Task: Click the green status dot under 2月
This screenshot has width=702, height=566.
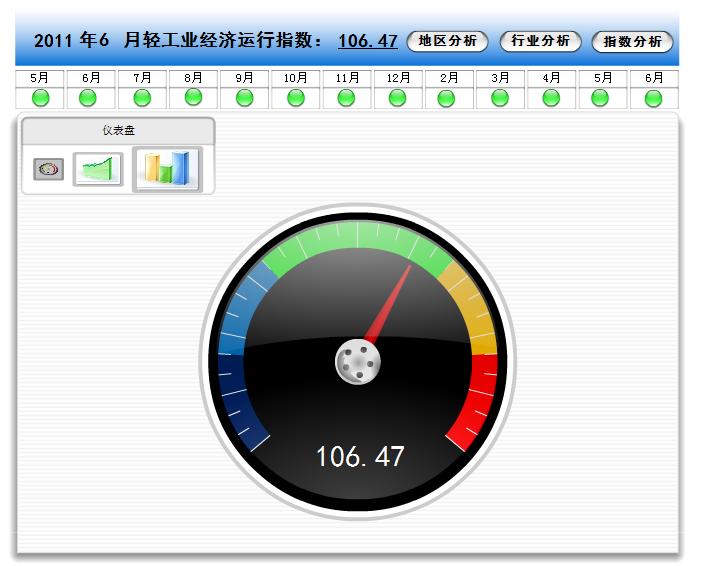Action: click(x=447, y=97)
